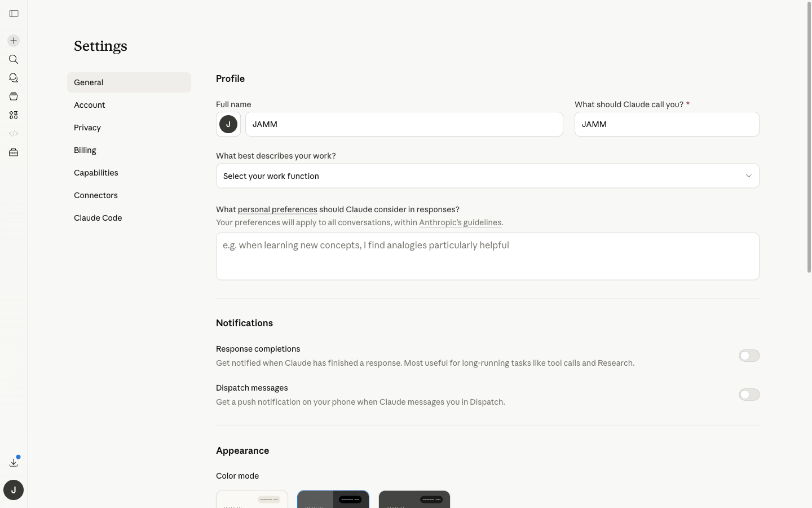This screenshot has width=812, height=508.
Task: Click the download icon with blue badge
Action: [x=14, y=462]
